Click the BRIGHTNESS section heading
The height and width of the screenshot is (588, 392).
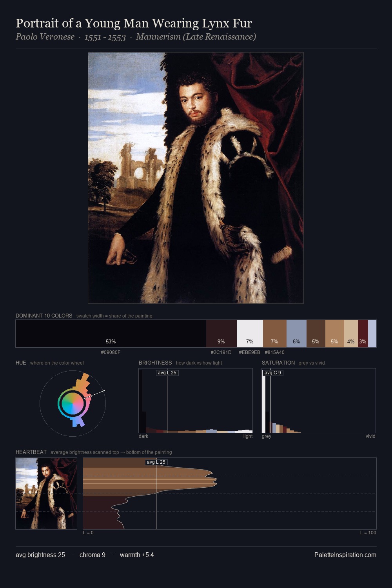pos(155,363)
